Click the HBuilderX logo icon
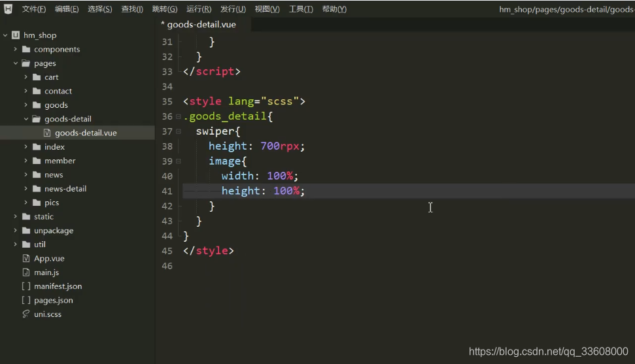Screen dimensions: 635x364 click(8, 8)
